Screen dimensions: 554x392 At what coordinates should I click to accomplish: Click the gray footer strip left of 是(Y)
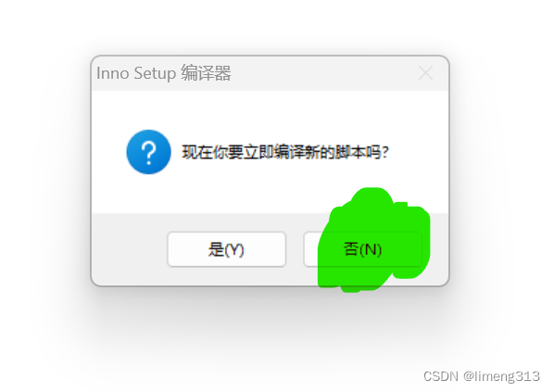point(130,249)
